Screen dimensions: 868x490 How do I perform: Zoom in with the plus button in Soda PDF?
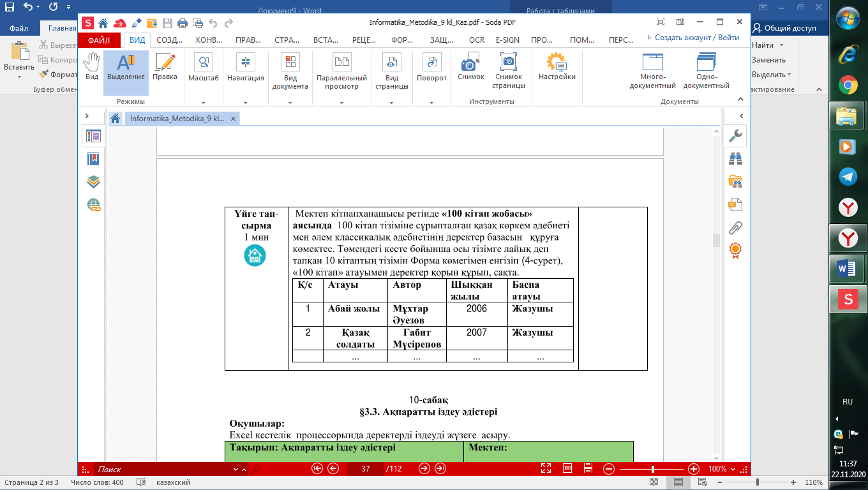tap(694, 468)
